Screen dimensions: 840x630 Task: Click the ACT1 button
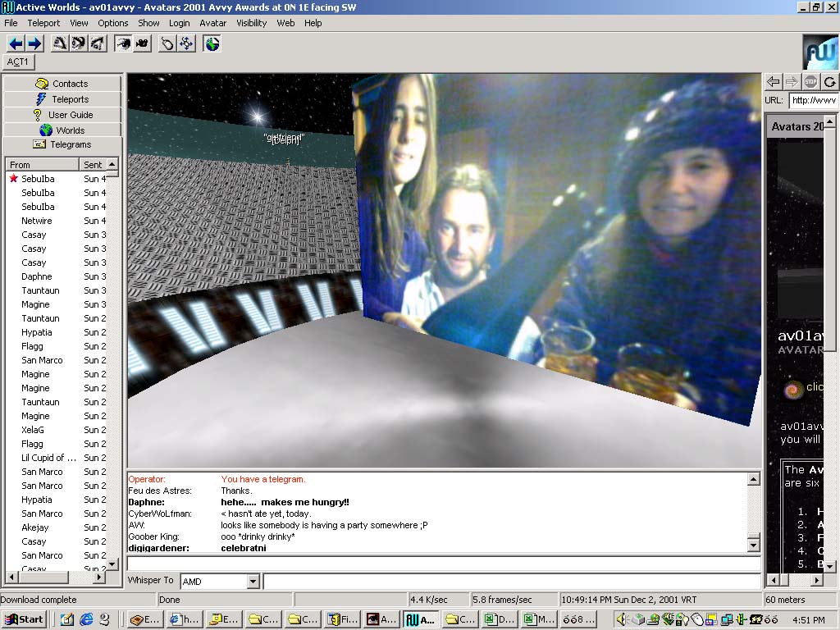pyautogui.click(x=18, y=62)
